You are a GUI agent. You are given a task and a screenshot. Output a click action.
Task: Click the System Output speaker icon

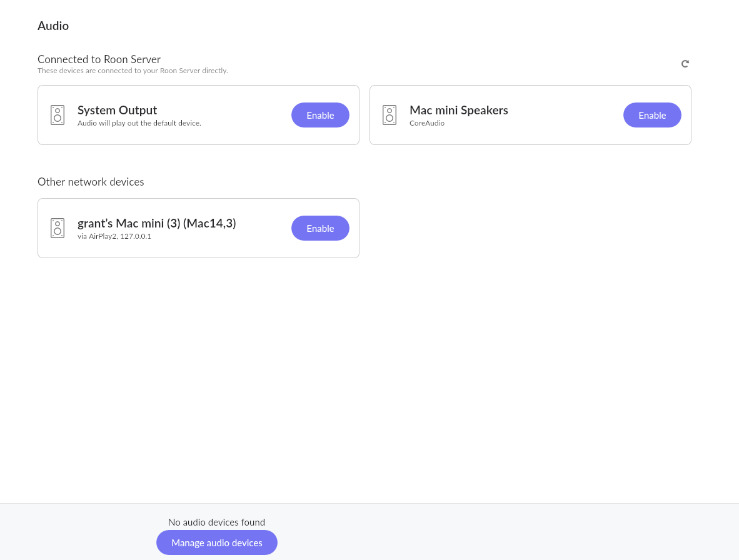click(58, 115)
